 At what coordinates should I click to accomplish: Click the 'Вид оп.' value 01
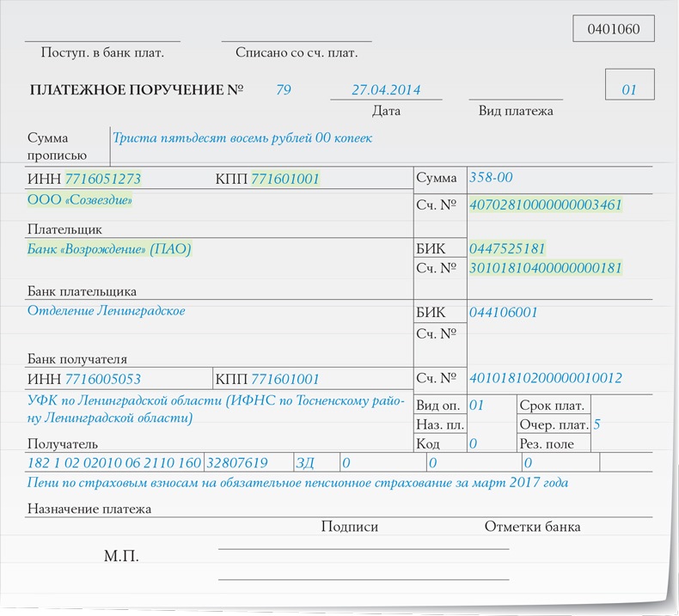point(476,406)
